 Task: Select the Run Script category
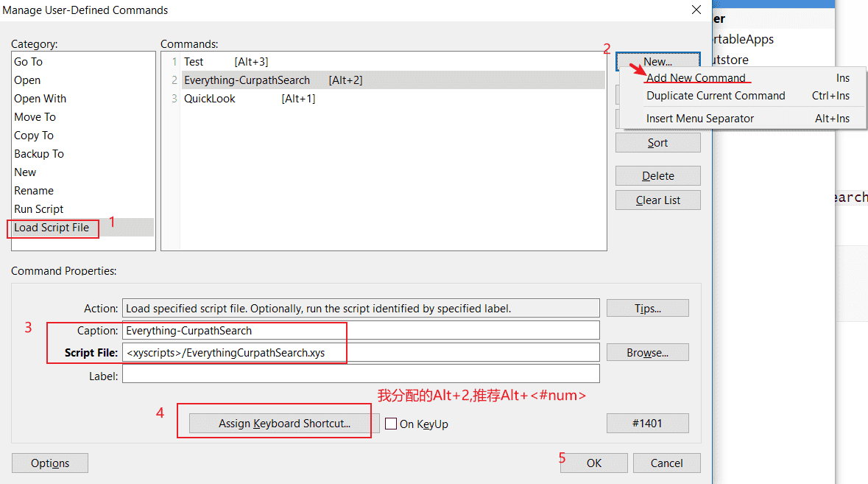[83, 208]
